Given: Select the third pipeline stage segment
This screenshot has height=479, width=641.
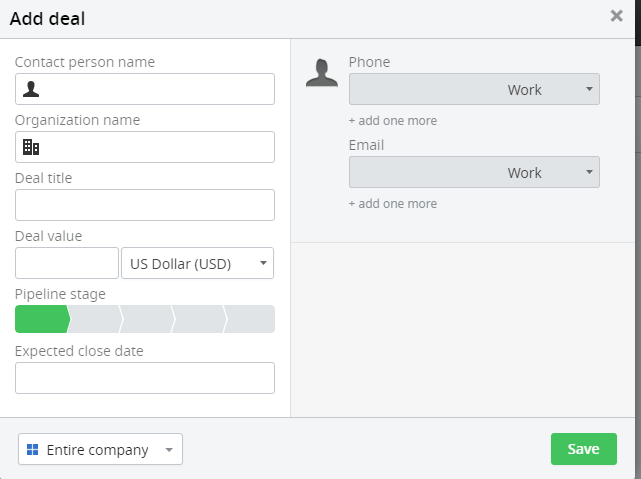Looking at the screenshot, I should pos(148,319).
